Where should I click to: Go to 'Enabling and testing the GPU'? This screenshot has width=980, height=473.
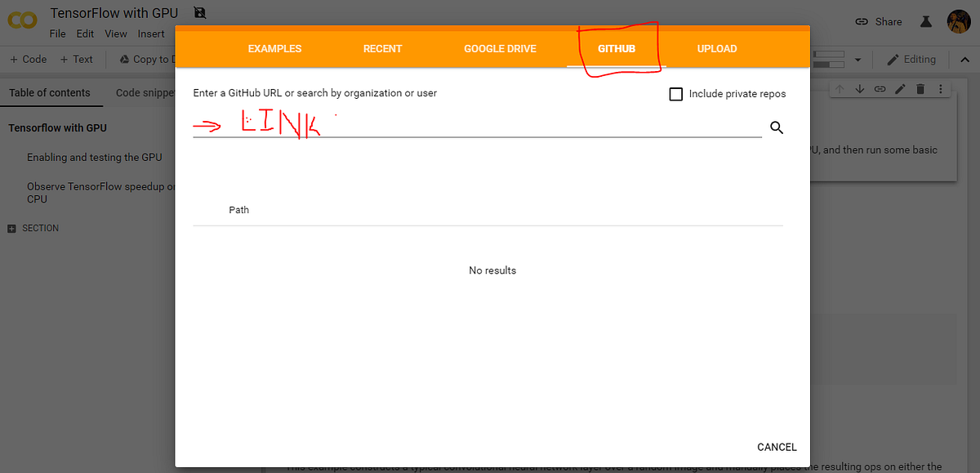(x=95, y=157)
